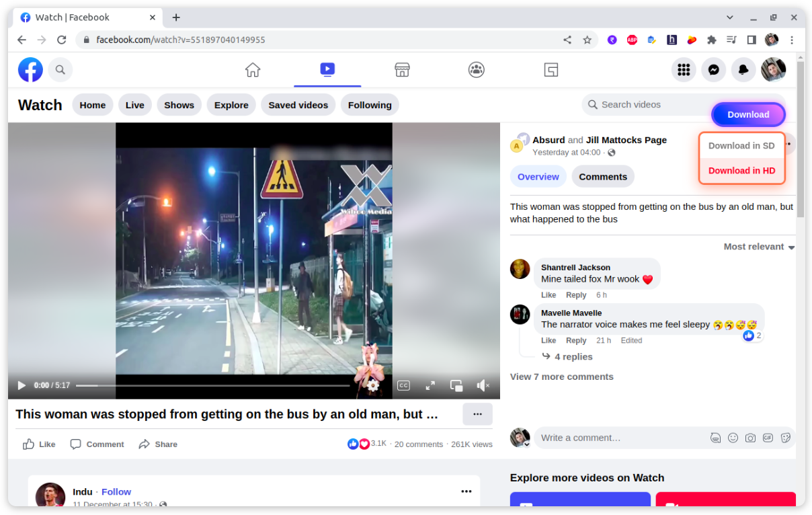Click the browser address bar URL

click(x=181, y=40)
